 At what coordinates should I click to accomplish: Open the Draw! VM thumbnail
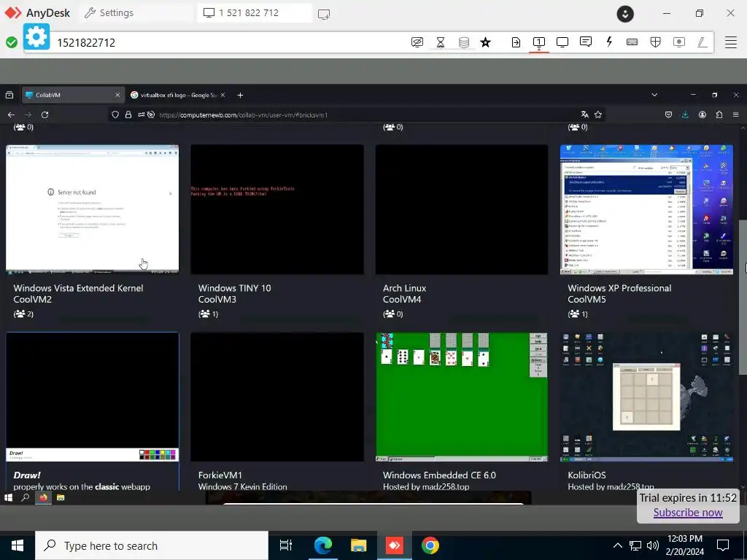93,397
